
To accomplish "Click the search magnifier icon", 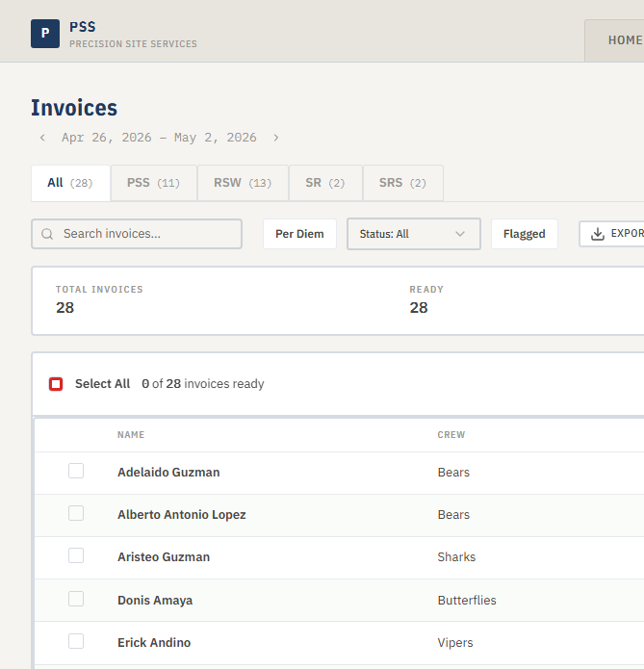I will point(47,234).
